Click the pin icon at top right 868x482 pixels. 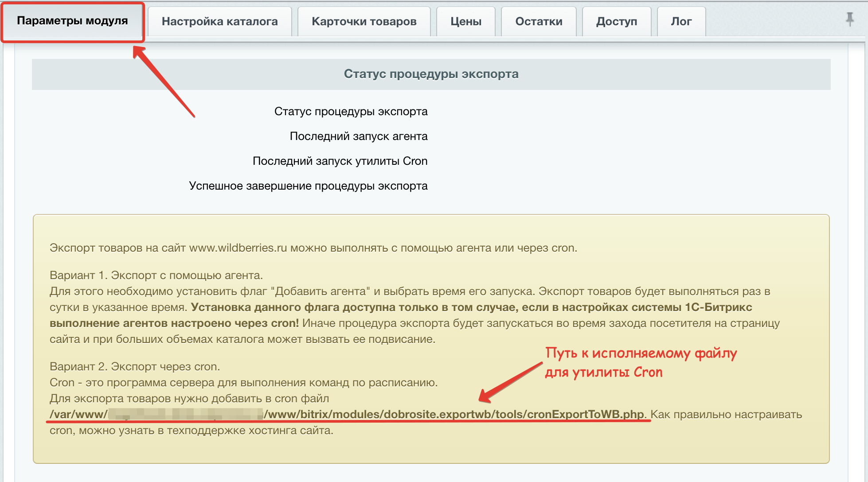click(849, 19)
